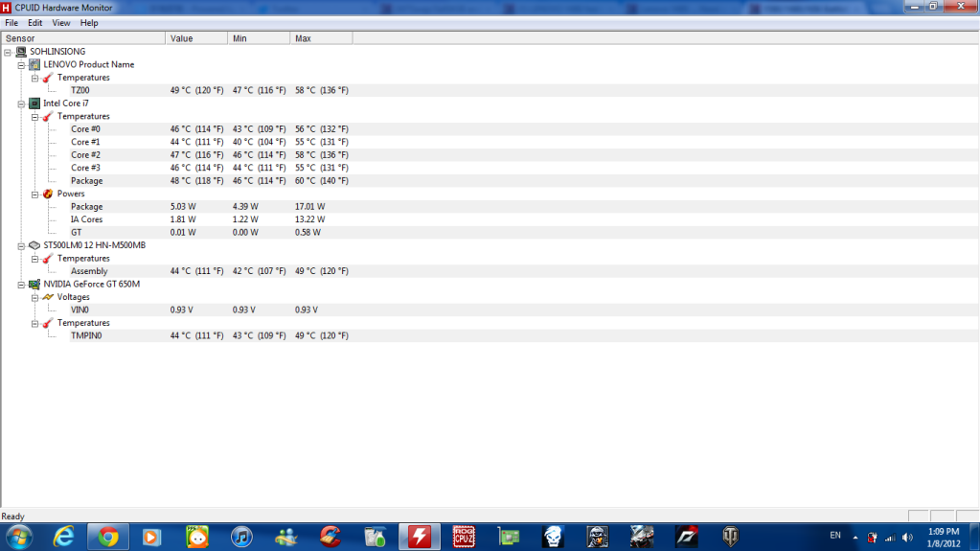980x551 pixels.
Task: Collapse the Intel Core i7 node
Action: [x=21, y=103]
